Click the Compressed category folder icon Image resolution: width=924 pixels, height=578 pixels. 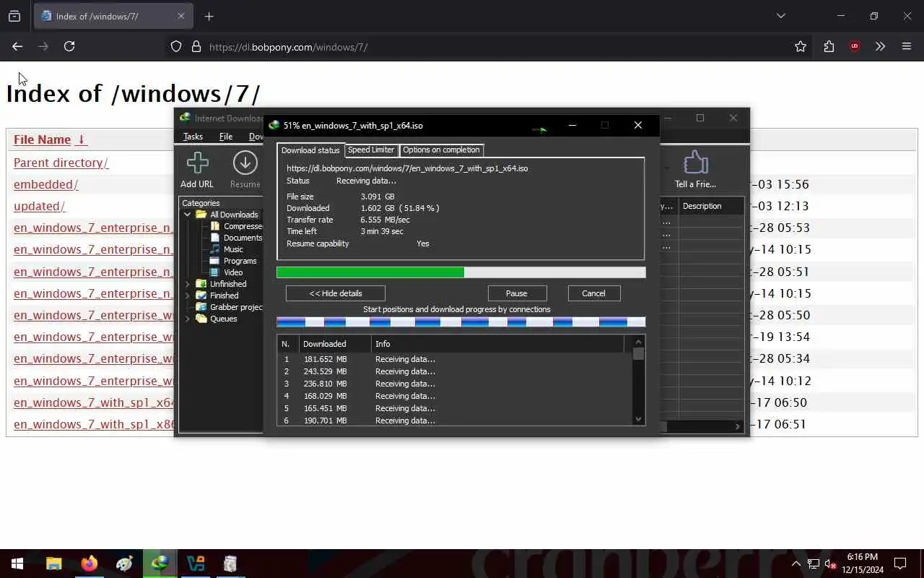point(215,226)
